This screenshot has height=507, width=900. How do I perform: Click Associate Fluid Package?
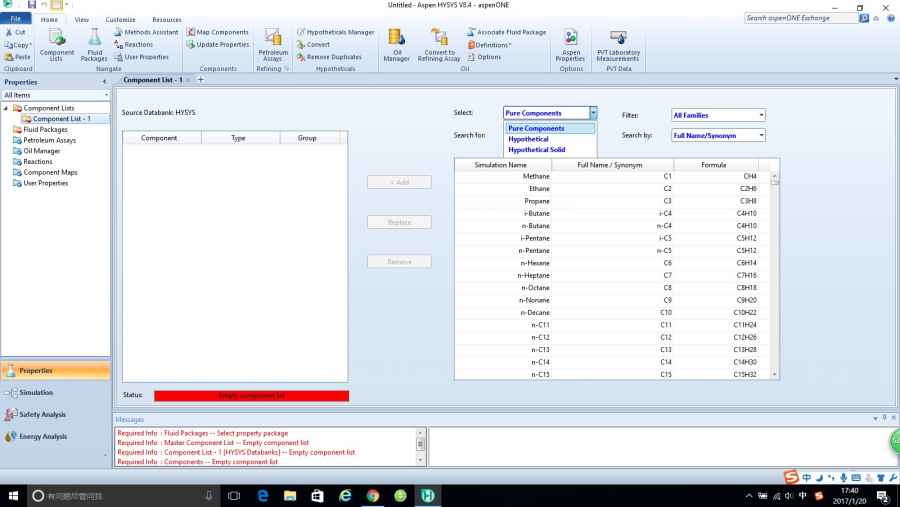click(506, 32)
